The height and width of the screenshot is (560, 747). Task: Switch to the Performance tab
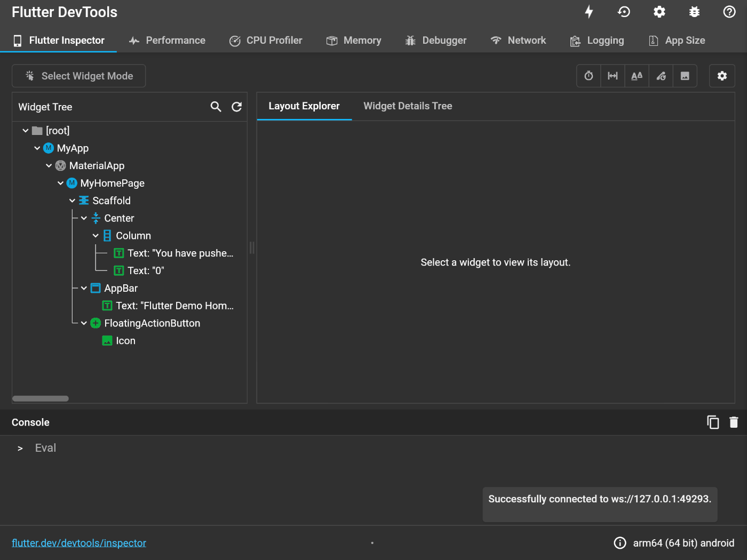[x=167, y=41]
